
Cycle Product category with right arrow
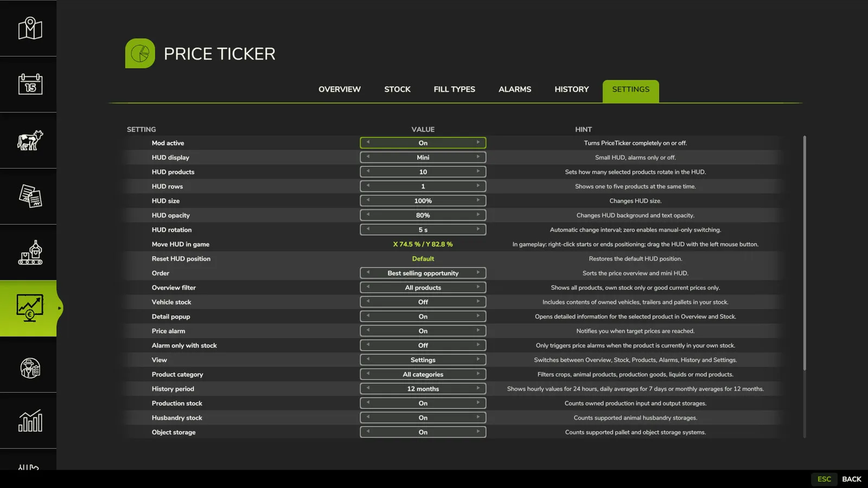click(478, 374)
